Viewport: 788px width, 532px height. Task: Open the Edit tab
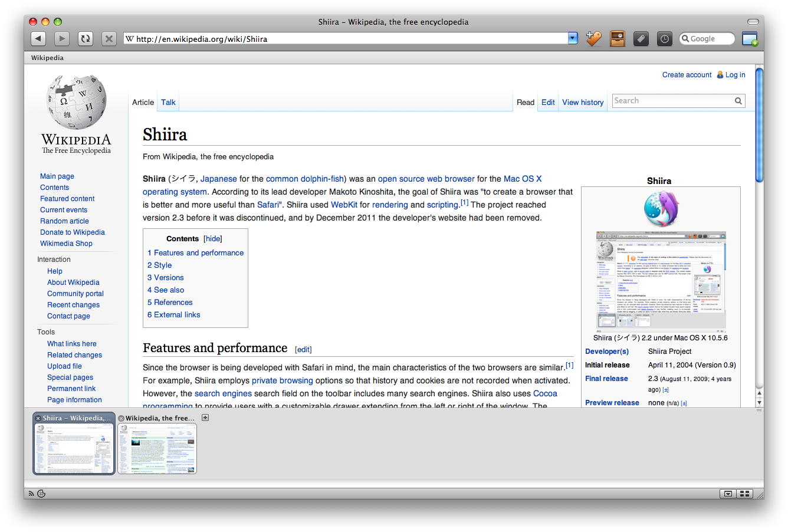pos(548,102)
